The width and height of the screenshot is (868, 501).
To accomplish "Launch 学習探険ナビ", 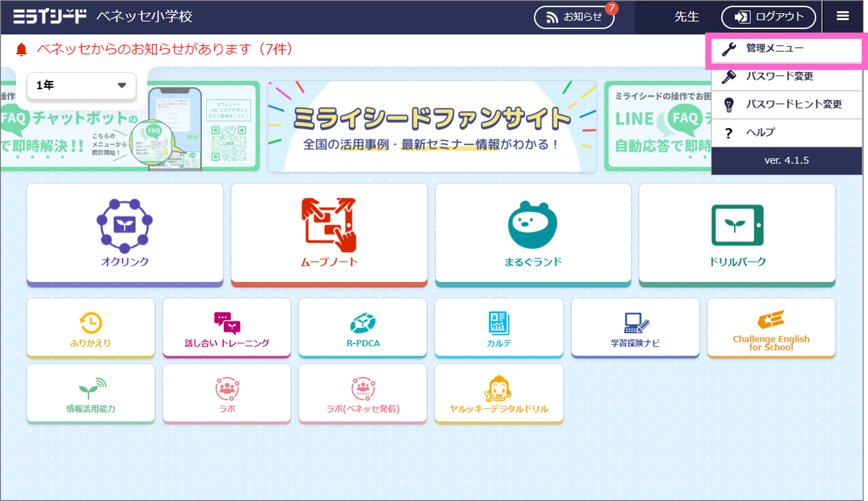I will point(634,328).
